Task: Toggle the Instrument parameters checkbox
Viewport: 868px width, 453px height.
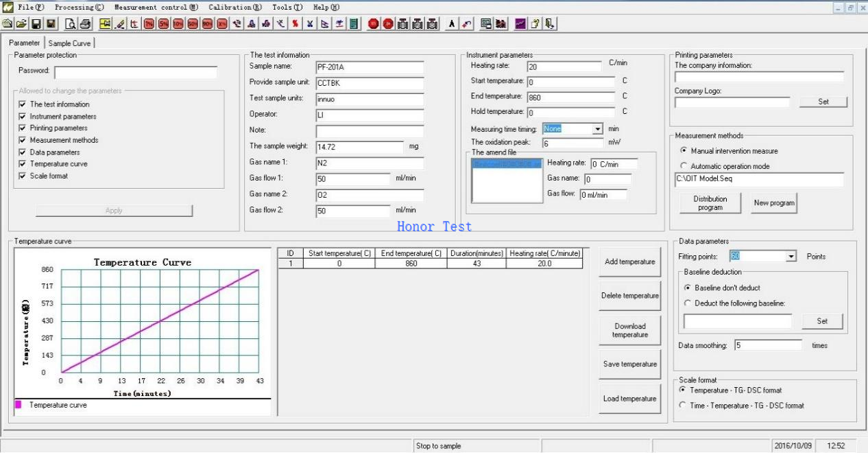Action: coord(22,117)
